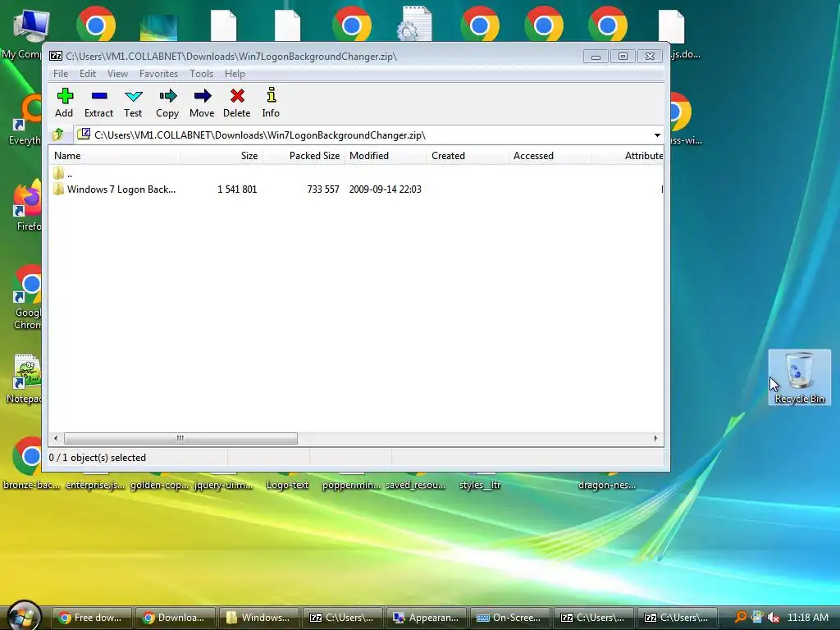
Task: Switch to Downloa... Chrome taskbar button
Action: tap(176, 618)
